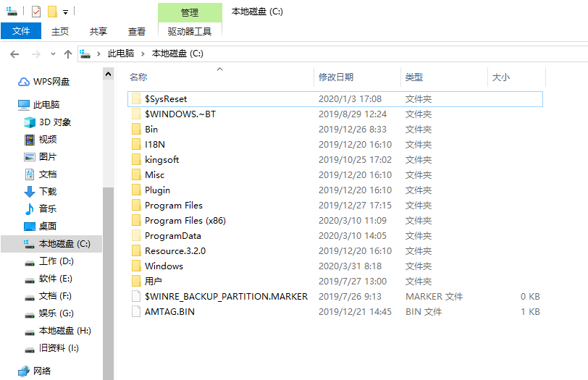Viewport: 588px width, 380px height.
Task: Open the 下载 downloads folder in sidebar
Action: click(x=30, y=192)
